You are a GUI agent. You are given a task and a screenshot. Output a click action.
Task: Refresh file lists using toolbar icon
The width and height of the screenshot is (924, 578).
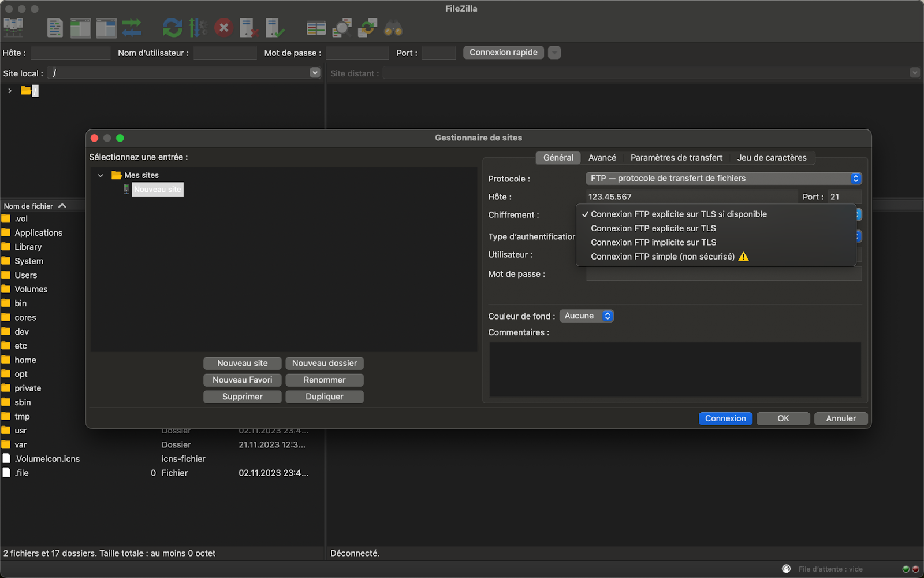tap(172, 27)
